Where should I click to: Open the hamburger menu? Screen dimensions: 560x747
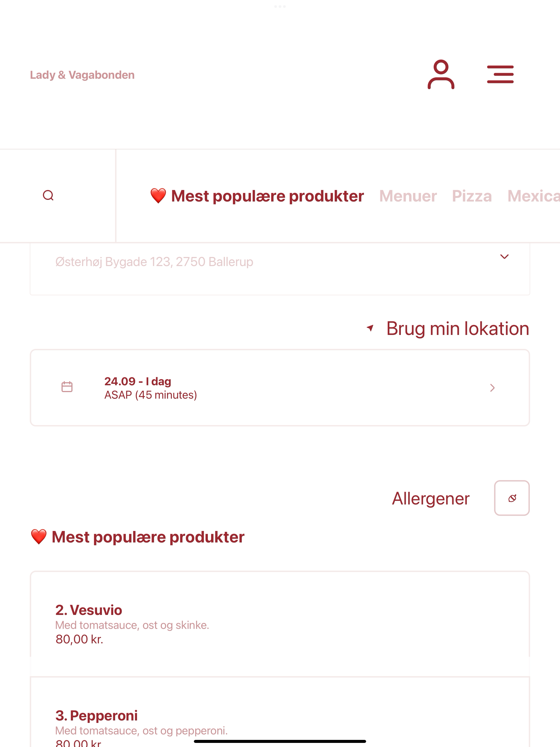[500, 74]
